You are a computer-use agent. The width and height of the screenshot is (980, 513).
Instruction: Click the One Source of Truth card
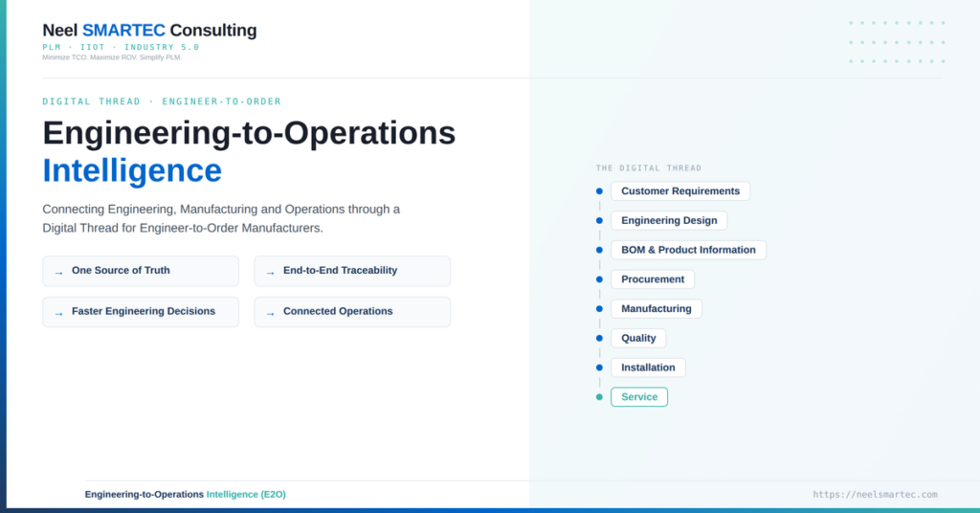pyautogui.click(x=141, y=271)
